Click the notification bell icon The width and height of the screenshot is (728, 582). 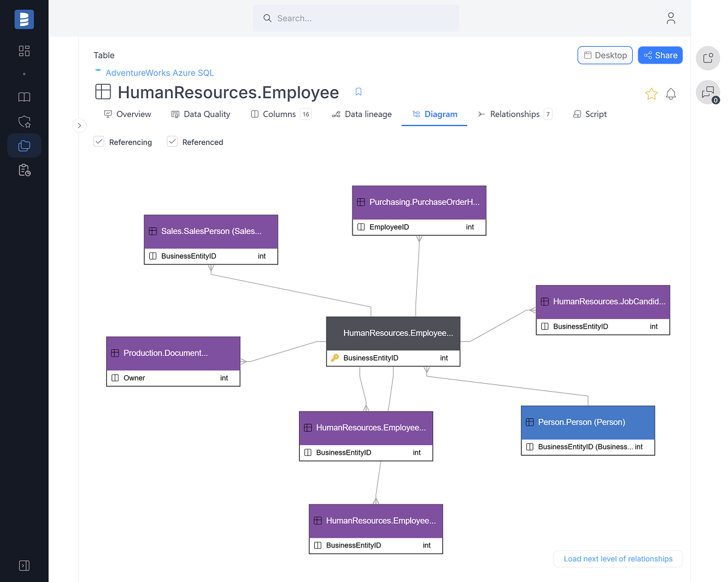(671, 94)
